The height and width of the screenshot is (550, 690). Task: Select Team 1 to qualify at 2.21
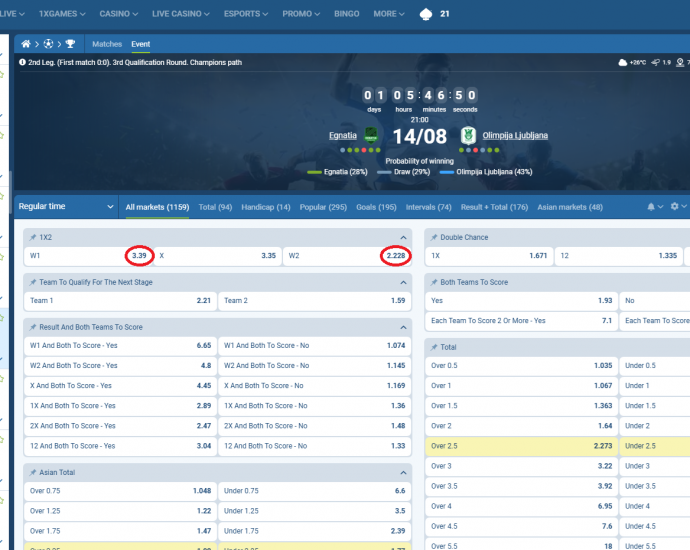point(120,301)
